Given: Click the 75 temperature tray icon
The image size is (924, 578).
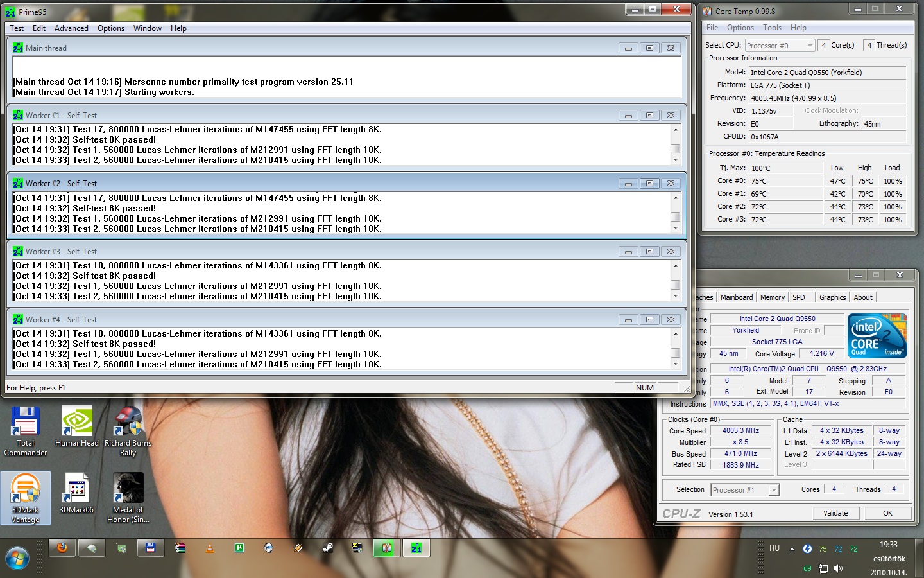Looking at the screenshot, I should point(823,549).
